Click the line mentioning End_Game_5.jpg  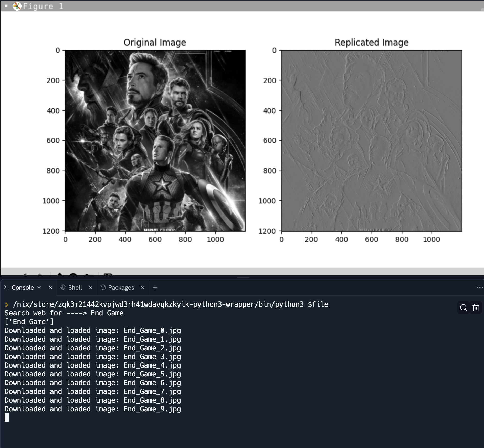pyautogui.click(x=93, y=374)
